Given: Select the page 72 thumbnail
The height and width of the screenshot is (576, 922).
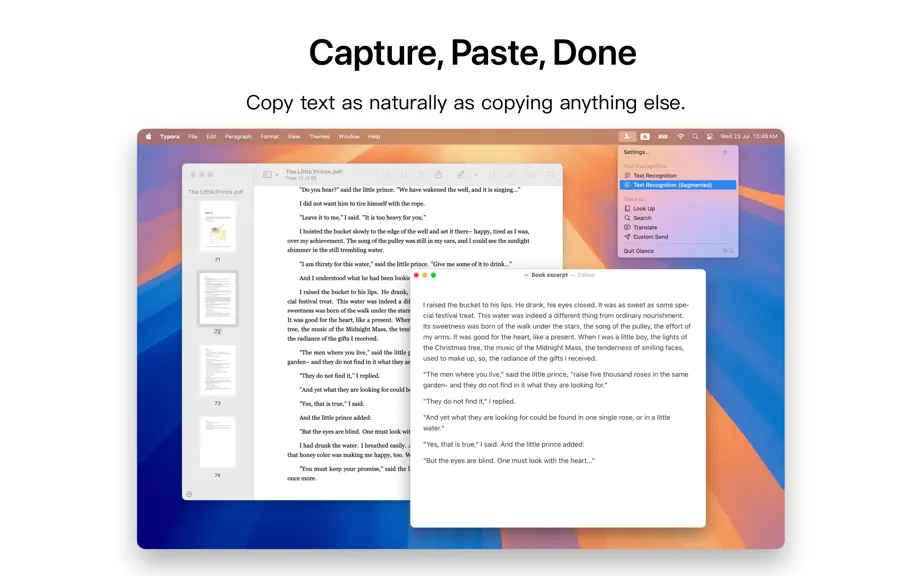Looking at the screenshot, I should pyautogui.click(x=218, y=298).
